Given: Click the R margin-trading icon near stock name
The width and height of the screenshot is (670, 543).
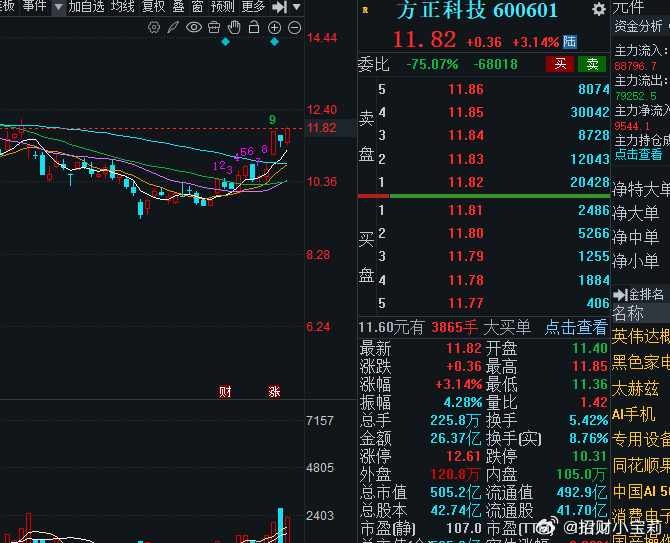Looking at the screenshot, I should (365, 10).
